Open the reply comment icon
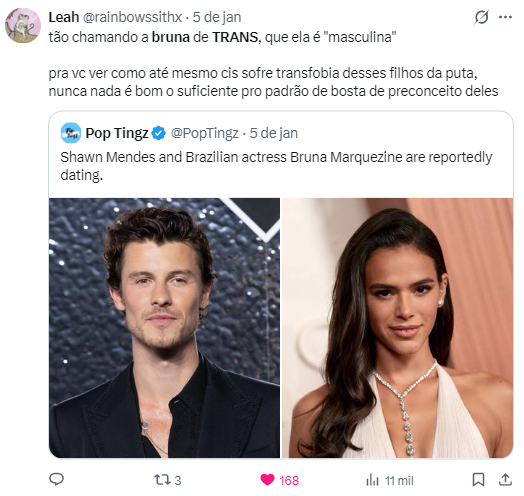This screenshot has height=496, width=524. click(x=56, y=479)
